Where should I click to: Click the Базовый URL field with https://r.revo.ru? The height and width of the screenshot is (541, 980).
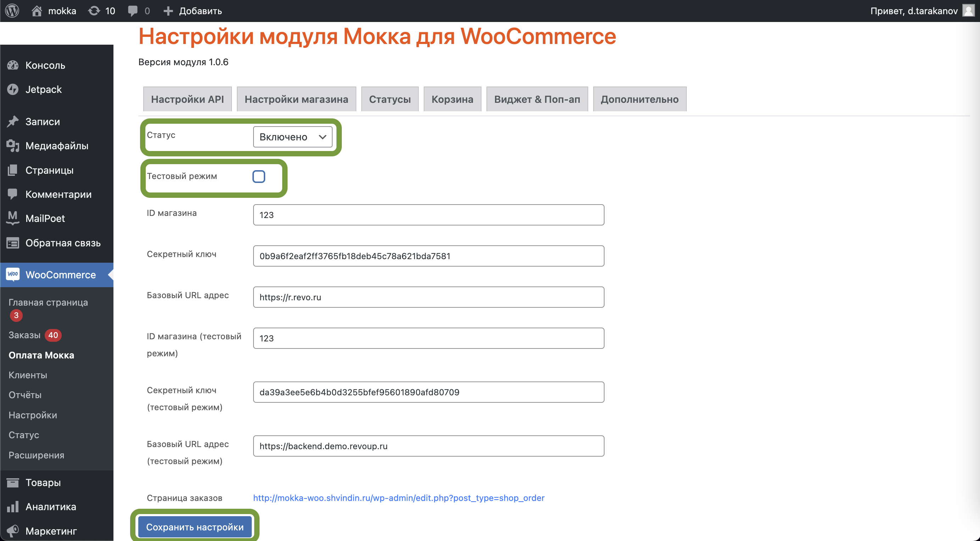tap(428, 297)
